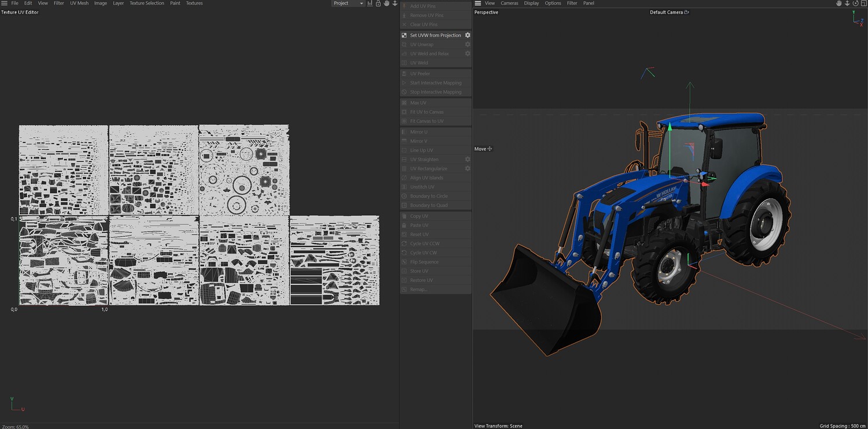The width and height of the screenshot is (868, 429).
Task: Click the Clear UV Pins command
Action: tap(436, 25)
